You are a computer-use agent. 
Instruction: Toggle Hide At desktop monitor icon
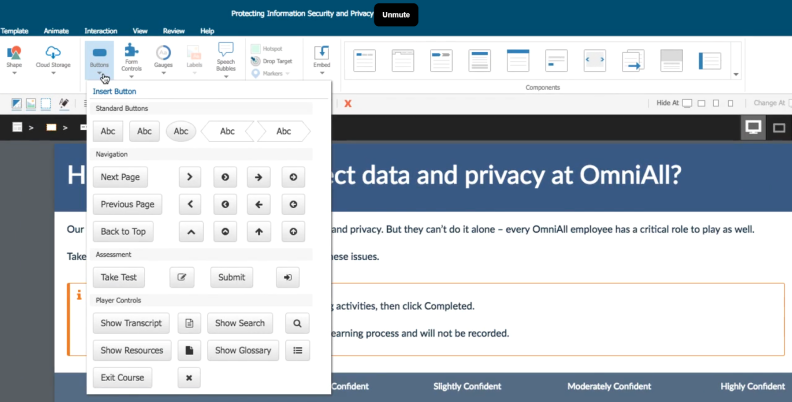pos(687,103)
